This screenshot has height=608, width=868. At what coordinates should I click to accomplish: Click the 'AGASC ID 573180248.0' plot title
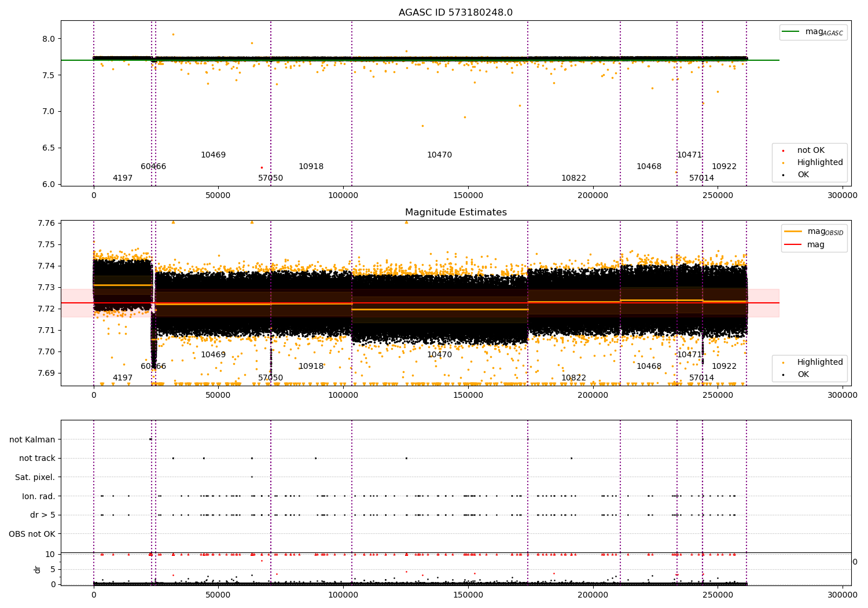[455, 13]
